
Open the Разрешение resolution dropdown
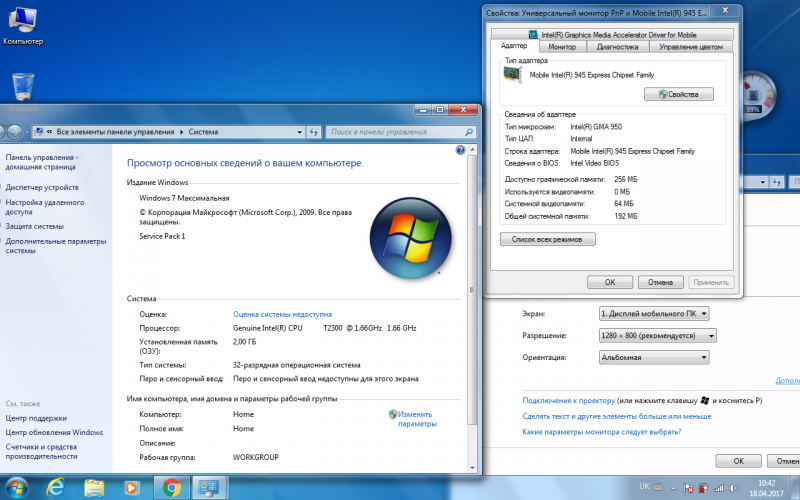[654, 335]
